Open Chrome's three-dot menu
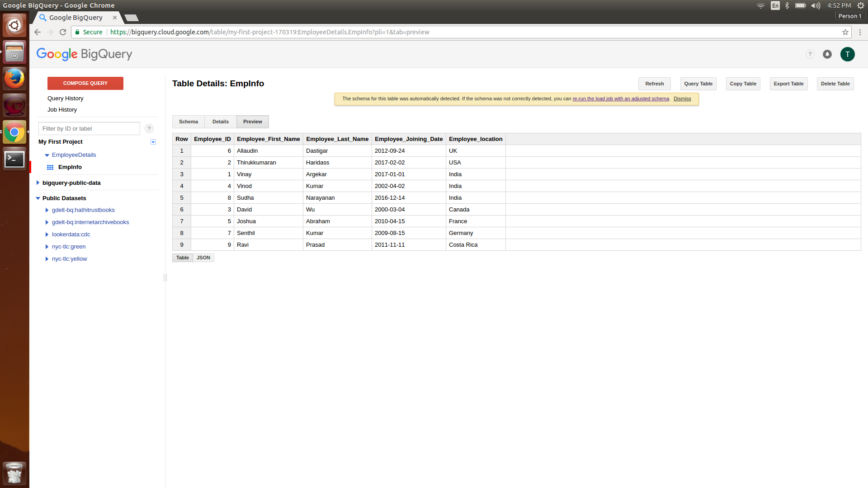The height and width of the screenshot is (488, 868). [860, 32]
